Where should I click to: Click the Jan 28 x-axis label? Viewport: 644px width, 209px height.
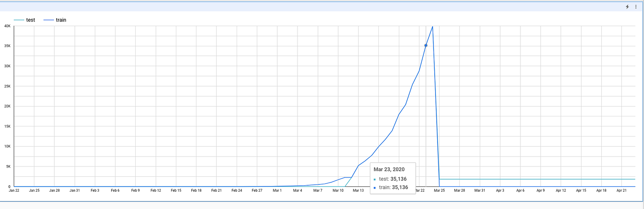[54, 190]
